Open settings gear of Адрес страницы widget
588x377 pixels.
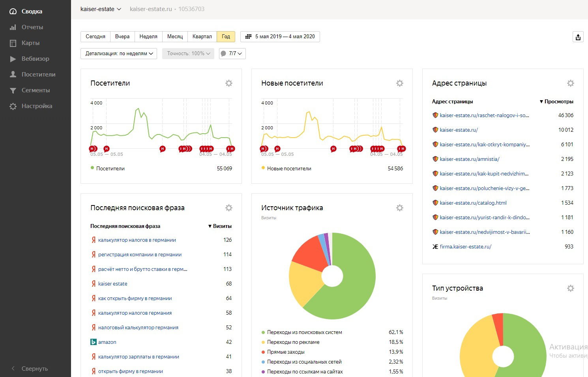571,83
